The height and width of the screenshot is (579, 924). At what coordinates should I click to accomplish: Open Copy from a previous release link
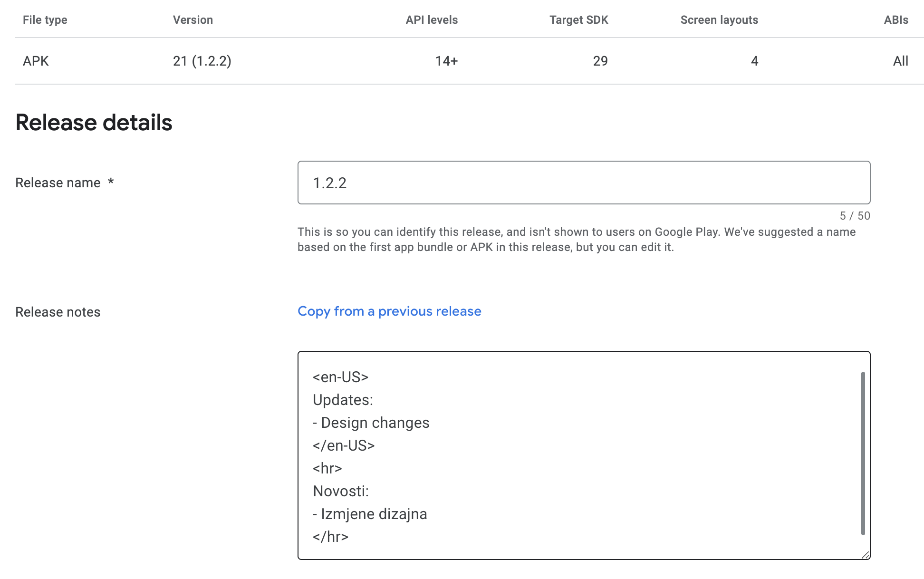(x=389, y=311)
